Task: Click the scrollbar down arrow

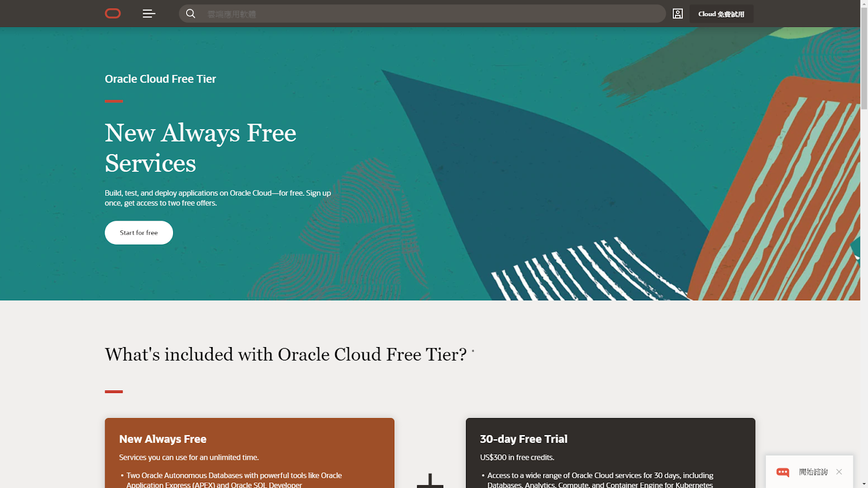Action: (x=864, y=484)
